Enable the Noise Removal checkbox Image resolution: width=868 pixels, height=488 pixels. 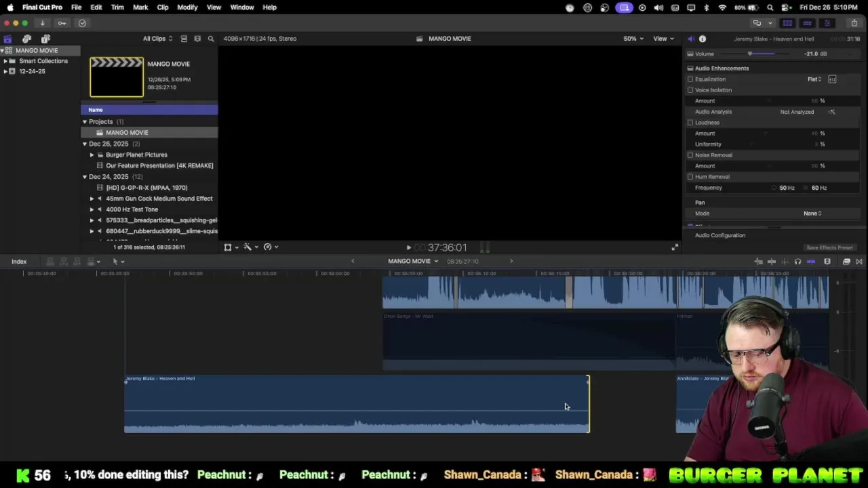click(690, 155)
